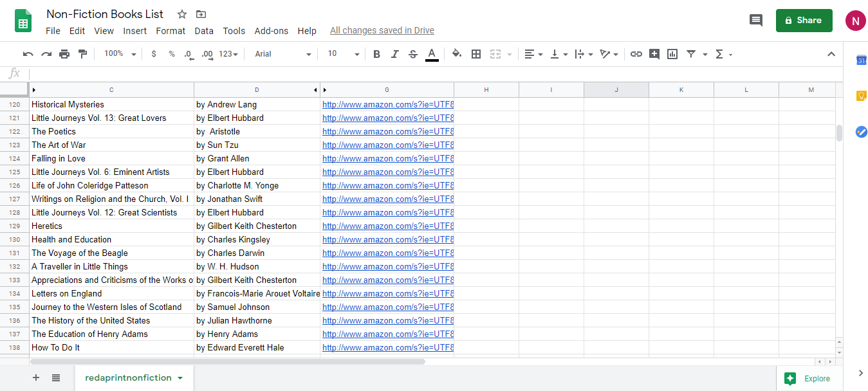Open the File menu
This screenshot has height=391, width=868.
pos(53,31)
